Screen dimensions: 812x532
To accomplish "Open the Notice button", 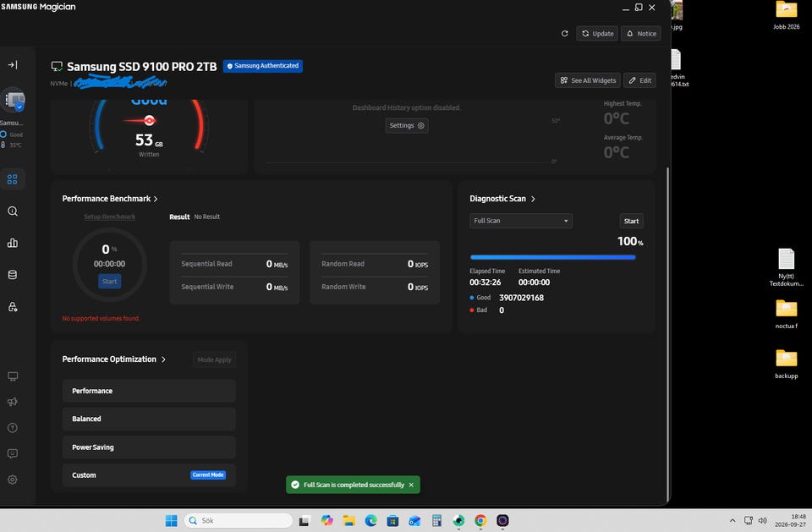I will tap(641, 34).
